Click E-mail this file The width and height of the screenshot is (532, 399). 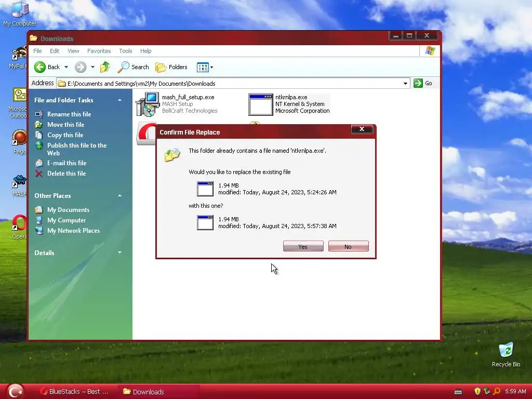click(67, 163)
